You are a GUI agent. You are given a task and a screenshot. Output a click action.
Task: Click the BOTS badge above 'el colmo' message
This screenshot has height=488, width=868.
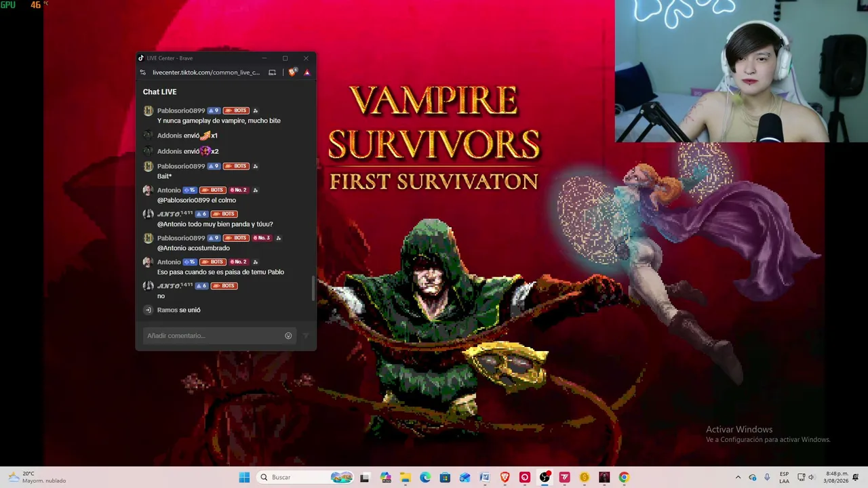[x=212, y=190]
